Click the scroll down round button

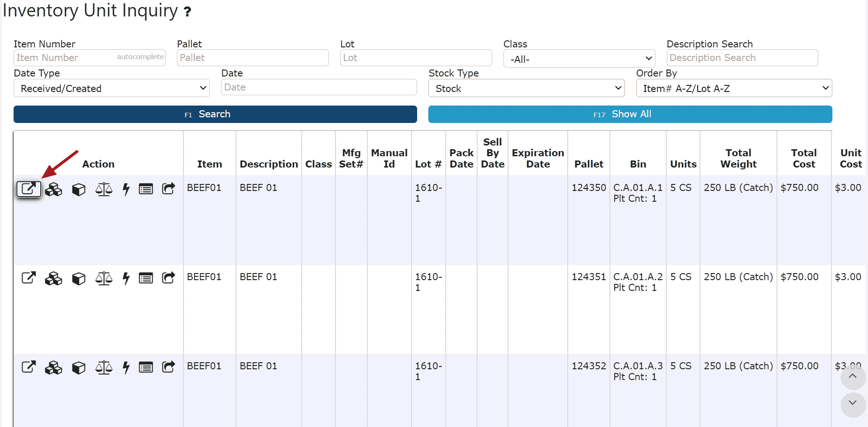[853, 404]
